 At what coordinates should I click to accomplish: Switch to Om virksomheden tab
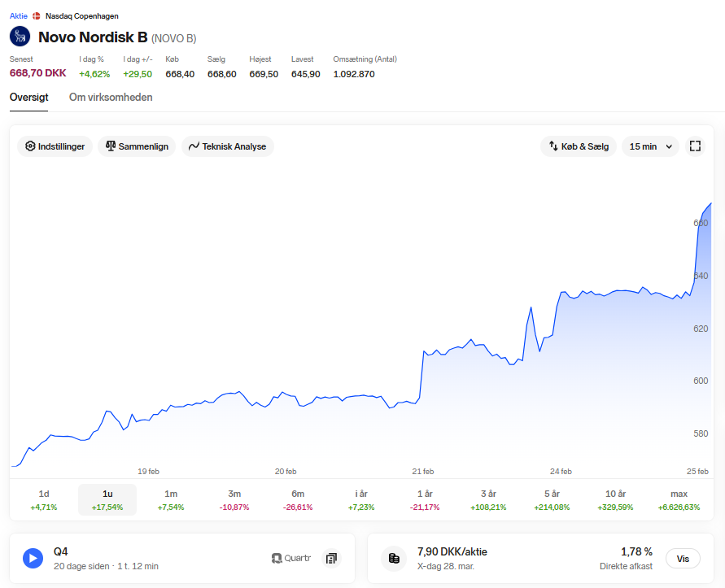[x=111, y=98]
